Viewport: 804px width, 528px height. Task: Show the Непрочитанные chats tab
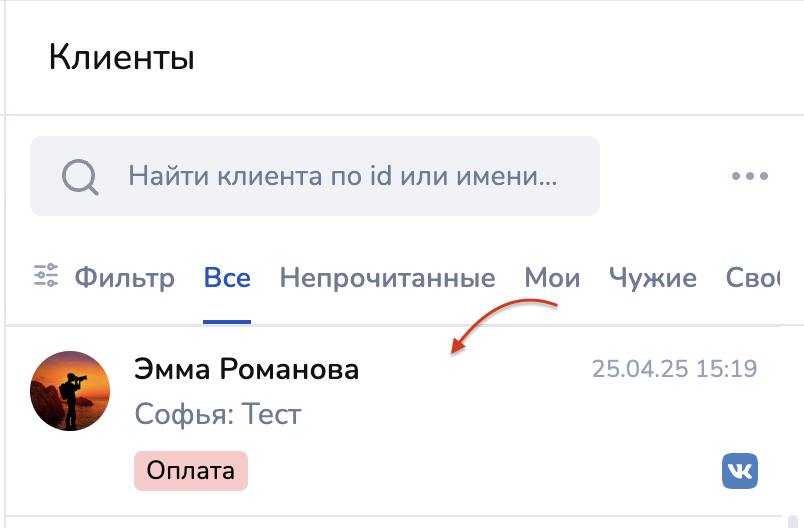[387, 277]
